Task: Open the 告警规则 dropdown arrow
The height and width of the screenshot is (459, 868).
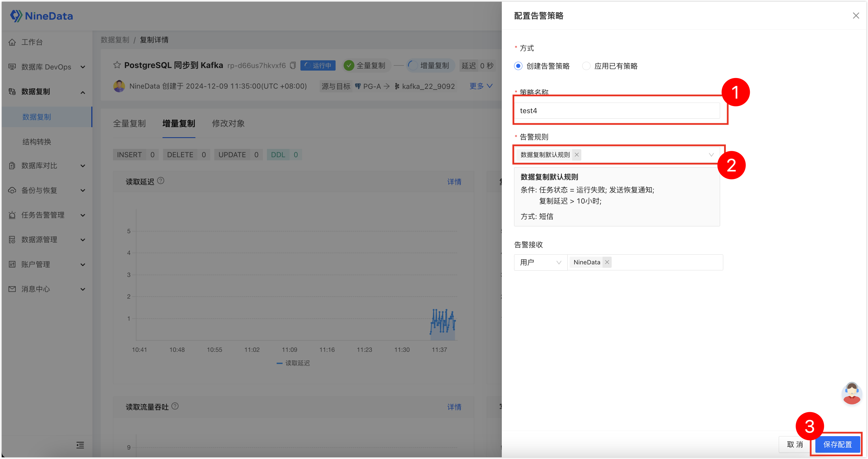Action: pos(711,155)
